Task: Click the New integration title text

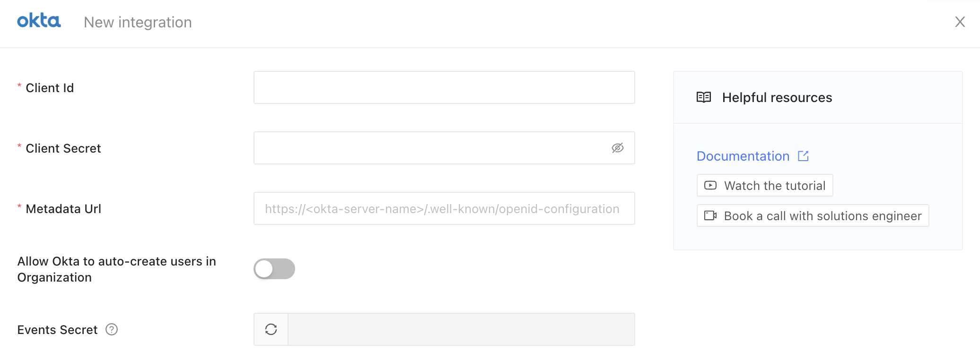Action: click(138, 22)
